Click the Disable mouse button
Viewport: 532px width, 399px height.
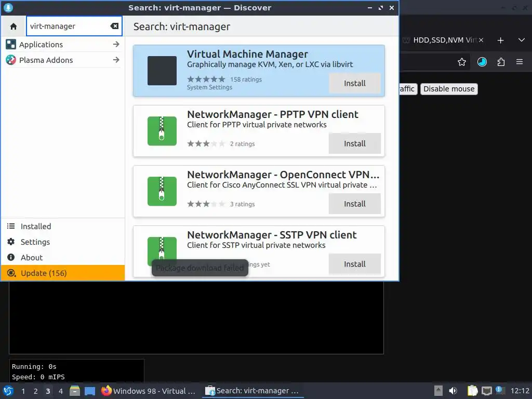pyautogui.click(x=449, y=89)
